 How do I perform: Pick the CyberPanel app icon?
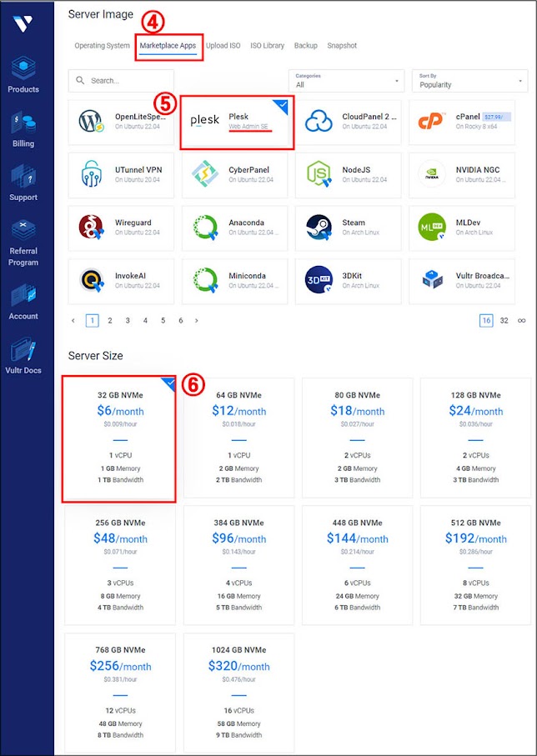(205, 174)
